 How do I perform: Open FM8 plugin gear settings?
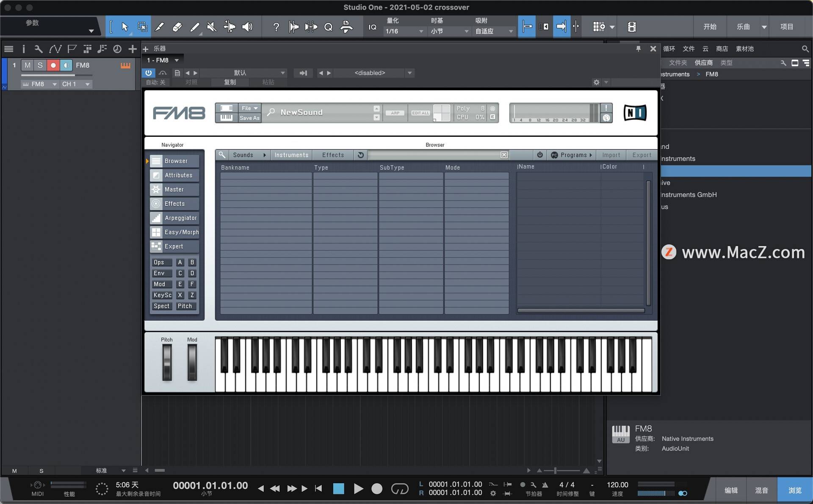(x=596, y=82)
